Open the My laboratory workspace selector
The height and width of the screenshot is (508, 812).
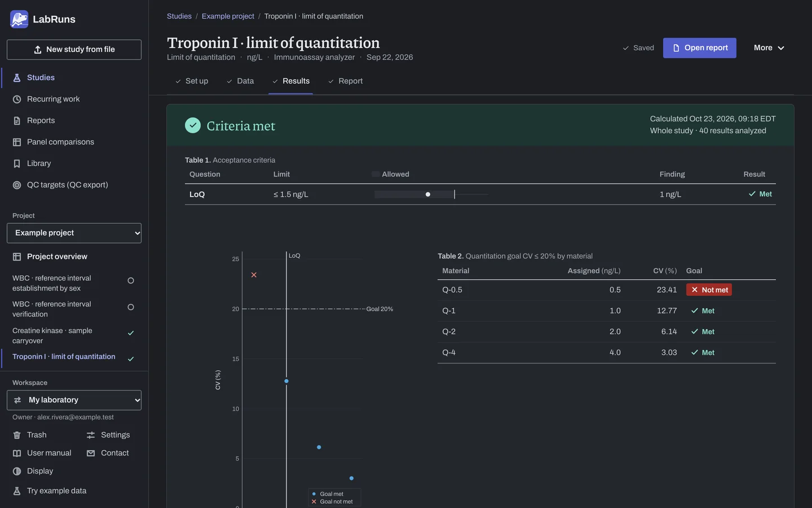point(74,400)
